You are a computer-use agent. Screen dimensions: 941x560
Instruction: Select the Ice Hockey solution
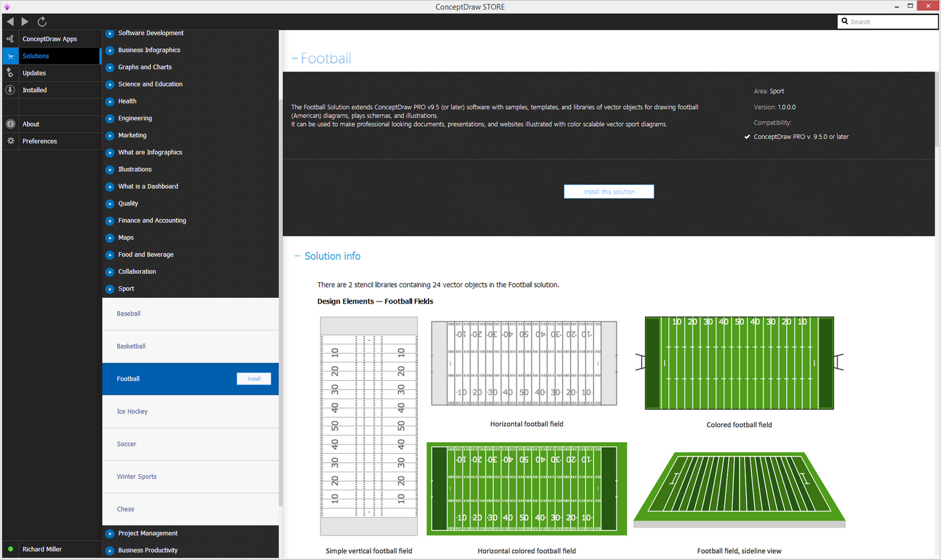click(191, 411)
